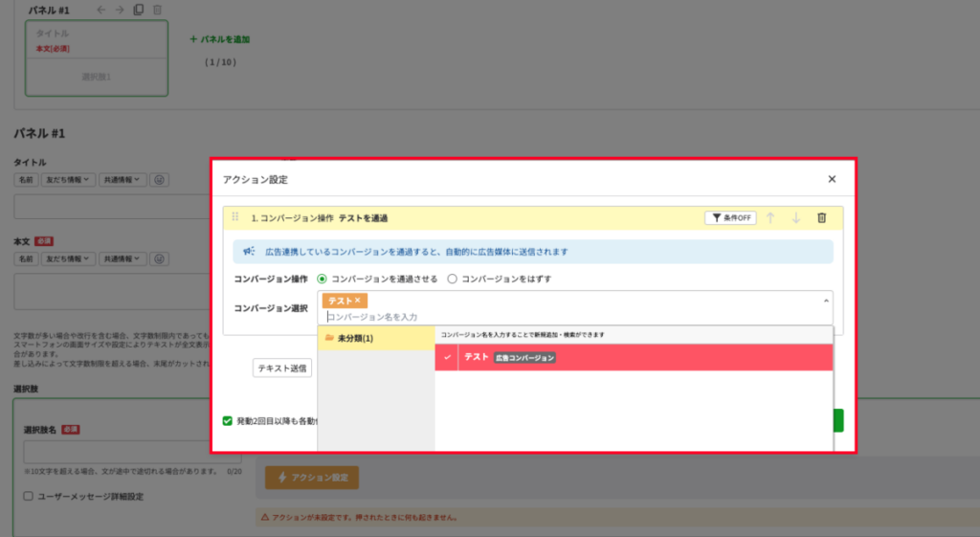This screenshot has width=980, height=537.
Task: Open 友だち情報 dropdown under タイトル
Action: click(69, 179)
